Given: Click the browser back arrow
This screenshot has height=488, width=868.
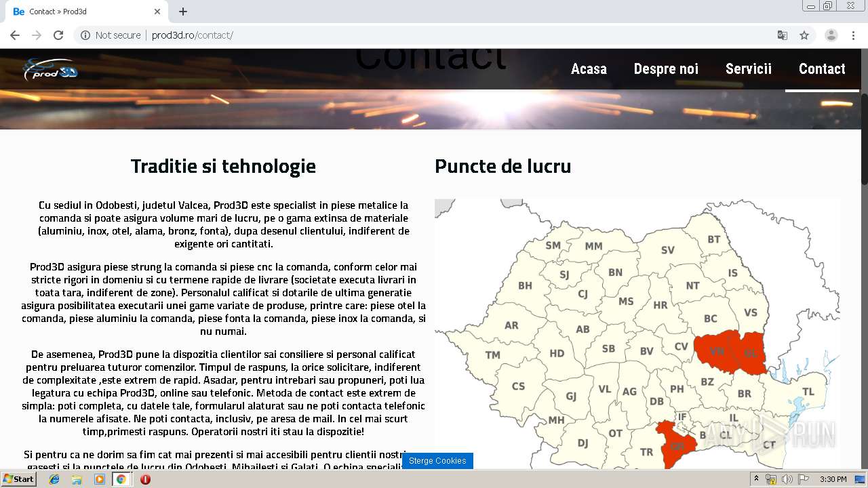Looking at the screenshot, I should (x=15, y=35).
